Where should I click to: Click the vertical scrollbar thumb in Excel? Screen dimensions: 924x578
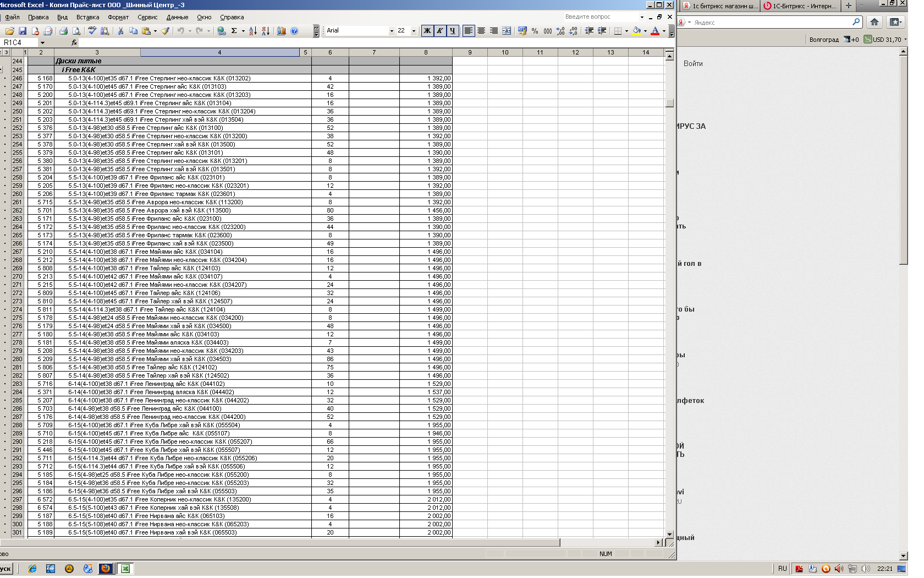pos(669,103)
